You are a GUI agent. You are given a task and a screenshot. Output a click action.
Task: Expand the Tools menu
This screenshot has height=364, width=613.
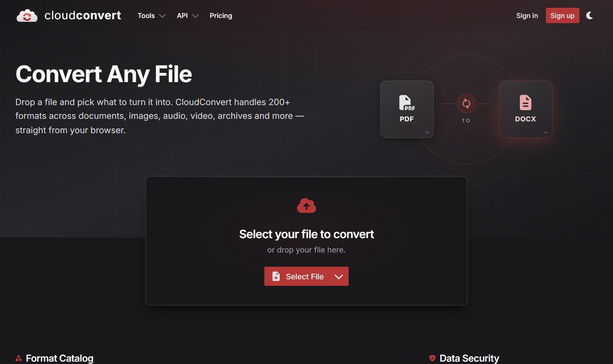point(152,16)
